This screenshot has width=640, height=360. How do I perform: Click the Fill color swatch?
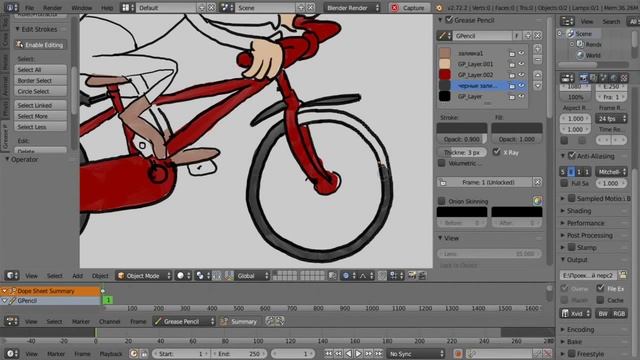pos(517,128)
